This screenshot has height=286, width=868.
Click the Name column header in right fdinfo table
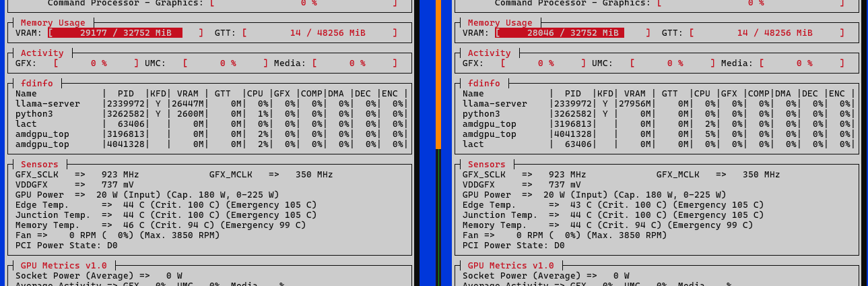(473, 94)
